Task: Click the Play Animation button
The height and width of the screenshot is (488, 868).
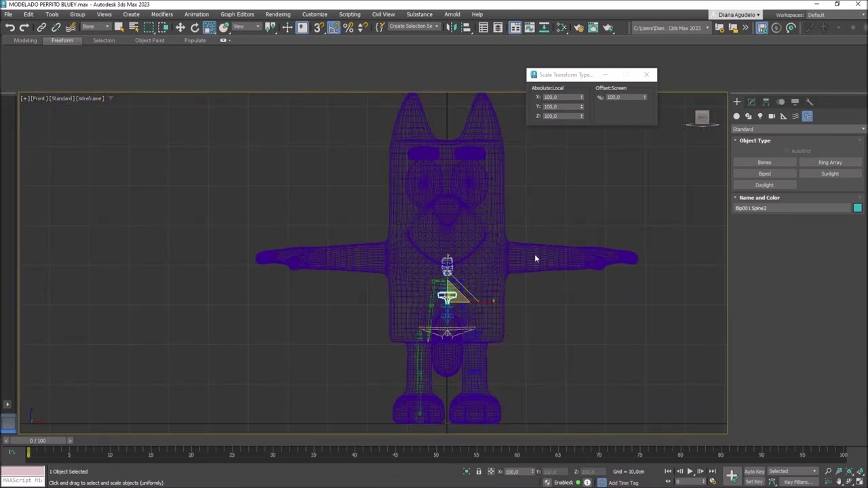Action: click(x=690, y=471)
